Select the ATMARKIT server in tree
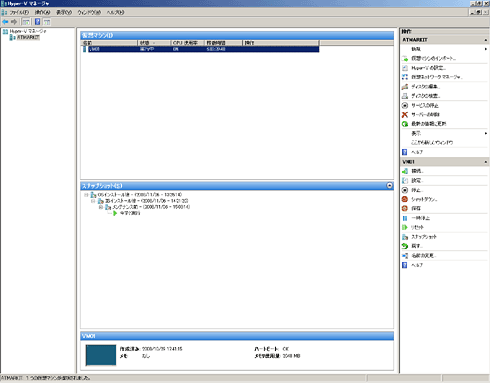Viewport: 490px width, 383px height. 28,38
